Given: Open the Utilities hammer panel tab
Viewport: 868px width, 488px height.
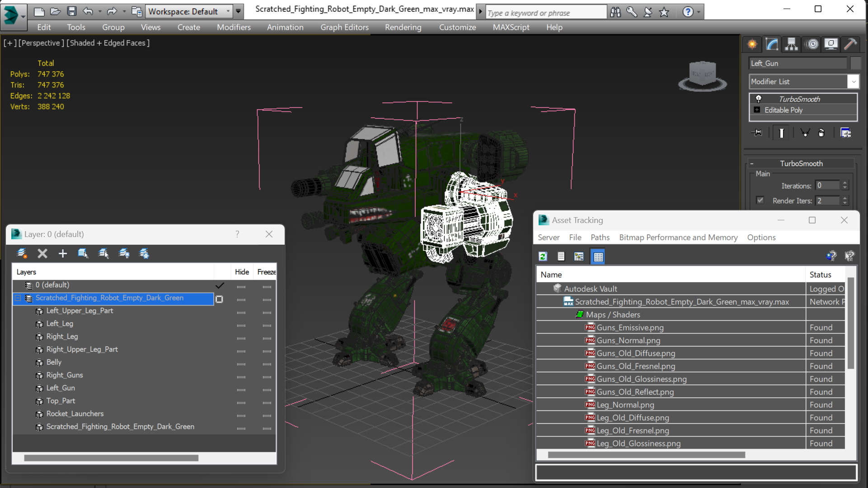Looking at the screenshot, I should click(x=850, y=44).
